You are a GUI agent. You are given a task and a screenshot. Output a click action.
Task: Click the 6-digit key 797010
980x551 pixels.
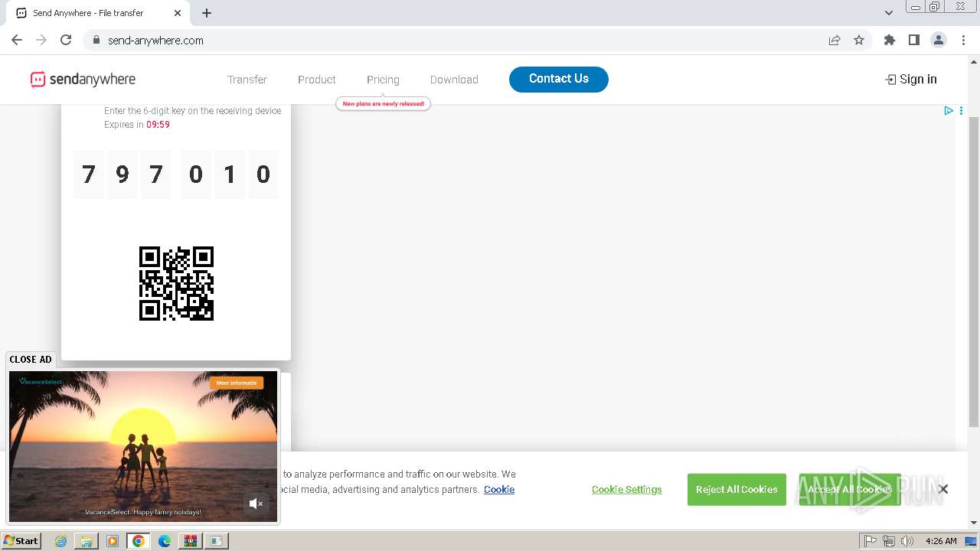coord(176,174)
